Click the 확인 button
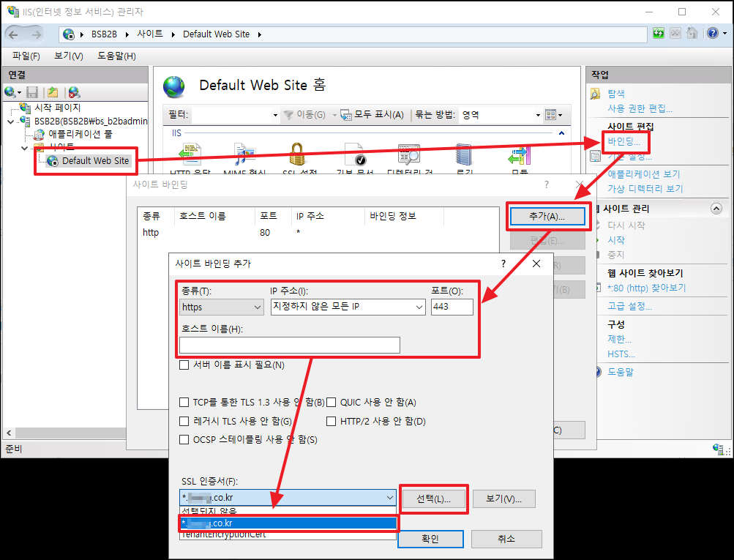734x560 pixels. click(430, 539)
